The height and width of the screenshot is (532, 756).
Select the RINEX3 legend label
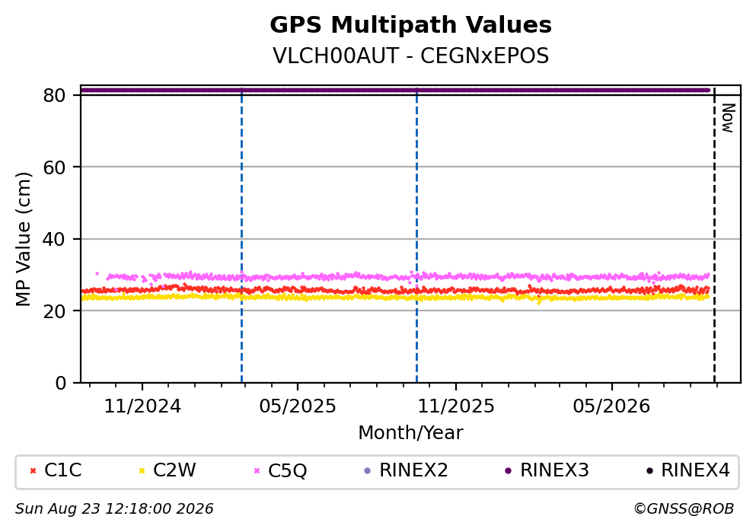(554, 470)
